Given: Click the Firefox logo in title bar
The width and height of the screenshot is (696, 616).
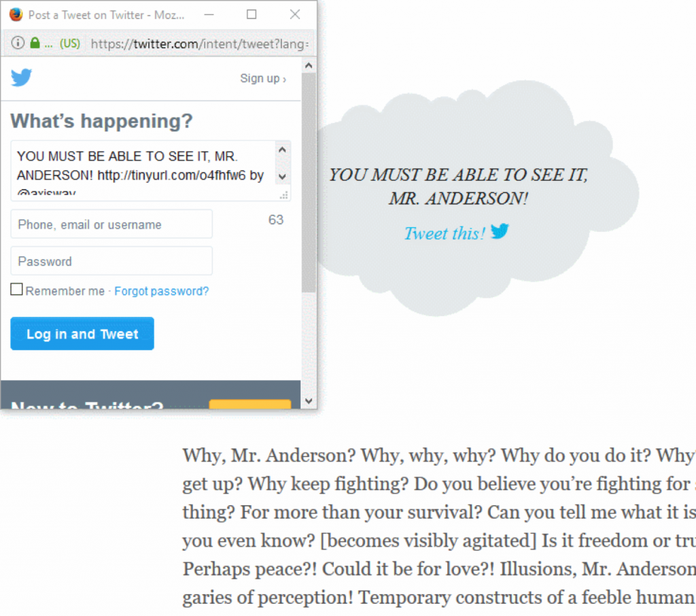Looking at the screenshot, I should tap(16, 15).
